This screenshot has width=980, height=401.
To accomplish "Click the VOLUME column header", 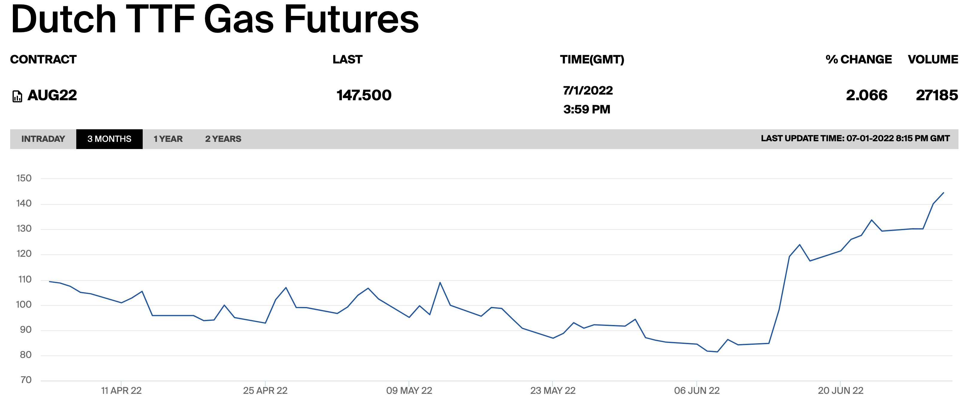I will coord(933,59).
